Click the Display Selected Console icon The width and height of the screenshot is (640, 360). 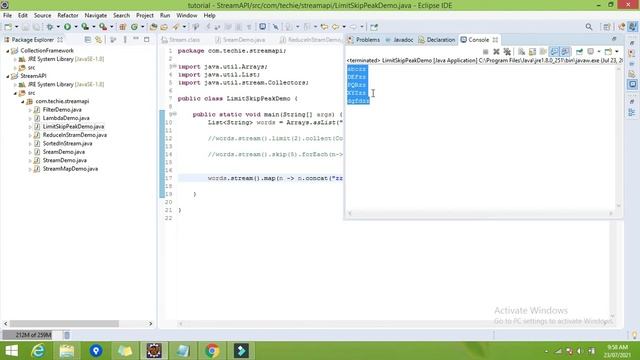[591, 52]
